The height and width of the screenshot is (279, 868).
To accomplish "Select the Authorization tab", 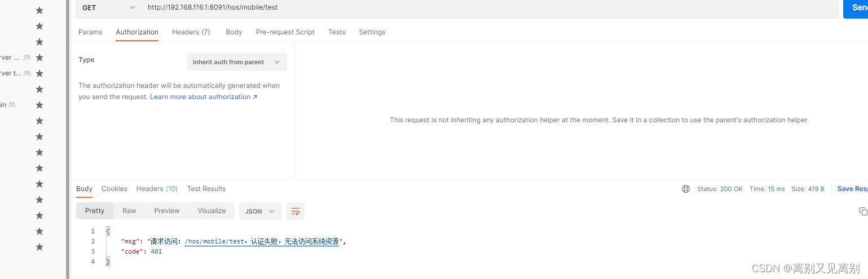I will (x=137, y=32).
